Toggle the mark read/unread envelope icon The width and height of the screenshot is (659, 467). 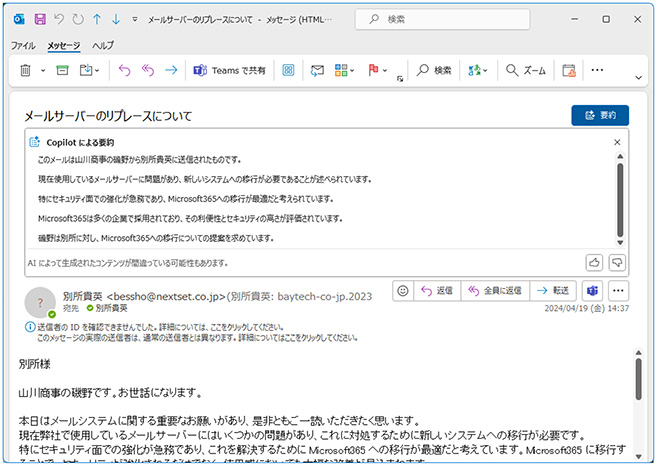317,70
